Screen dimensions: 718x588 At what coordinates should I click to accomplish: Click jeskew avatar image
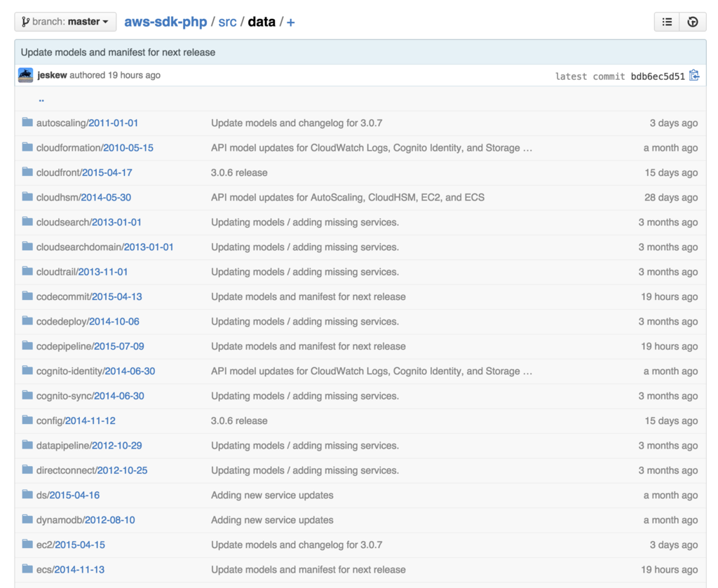(x=26, y=75)
